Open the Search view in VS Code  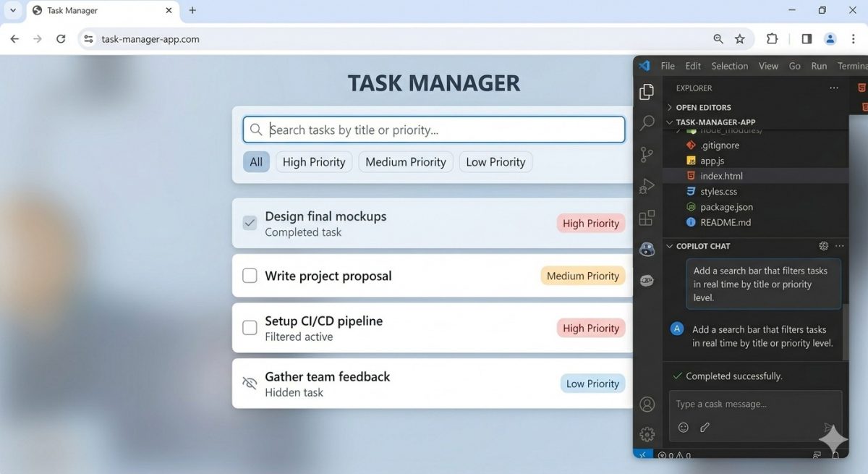coord(646,123)
